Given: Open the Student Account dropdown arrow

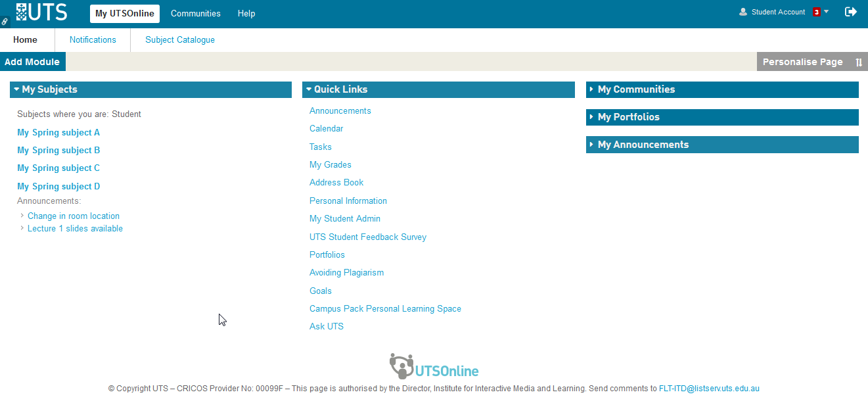Looking at the screenshot, I should tap(827, 11).
